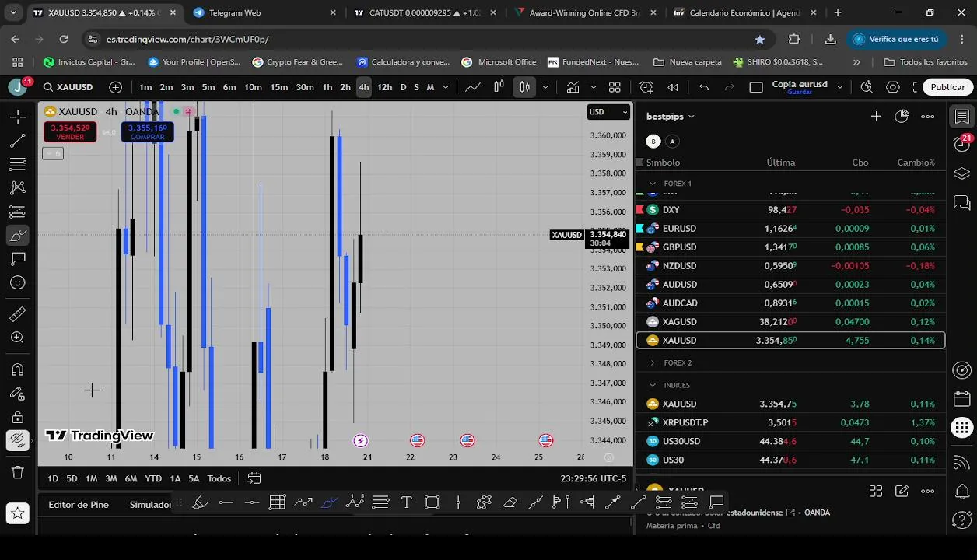The height and width of the screenshot is (560, 977).
Task: Open the USD currency dropdown on price axis
Action: tap(608, 112)
